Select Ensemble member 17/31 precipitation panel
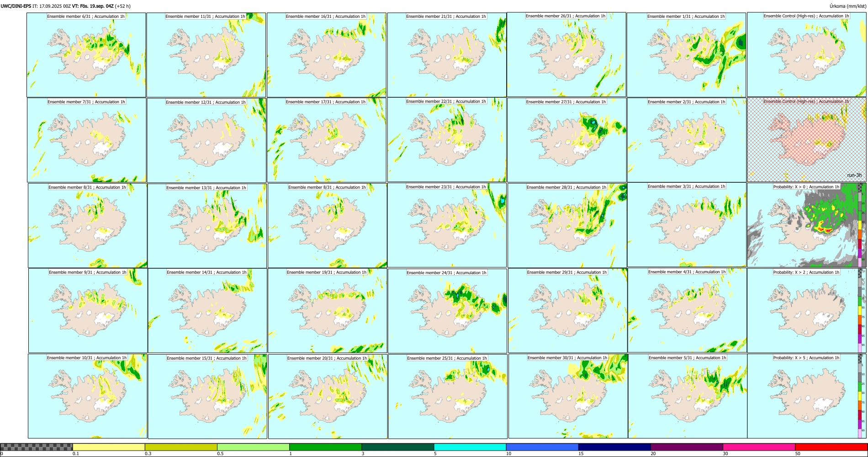This screenshot has width=868, height=457. coord(327,140)
